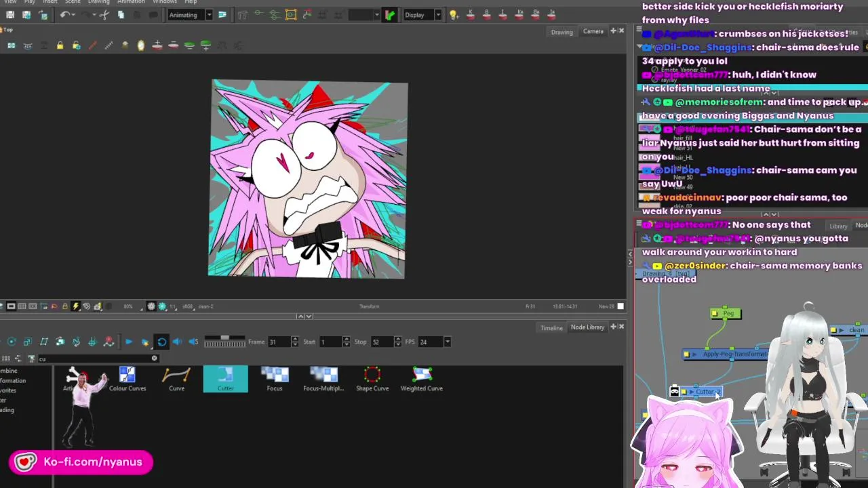Select the Cutter node in Node Library
This screenshot has height=488, width=868.
point(226,380)
